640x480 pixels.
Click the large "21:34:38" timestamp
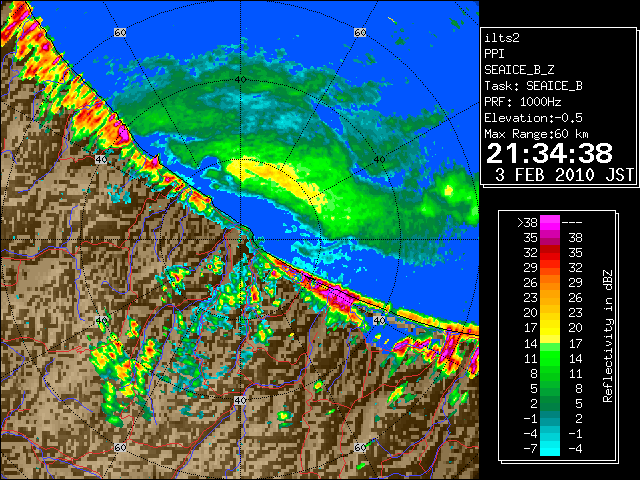(549, 153)
